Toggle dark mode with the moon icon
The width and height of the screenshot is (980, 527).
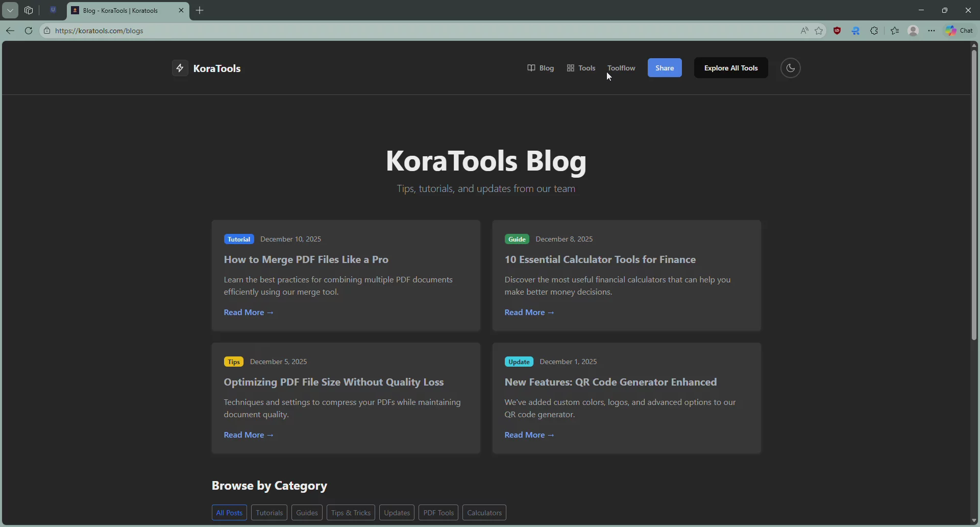pyautogui.click(x=790, y=68)
